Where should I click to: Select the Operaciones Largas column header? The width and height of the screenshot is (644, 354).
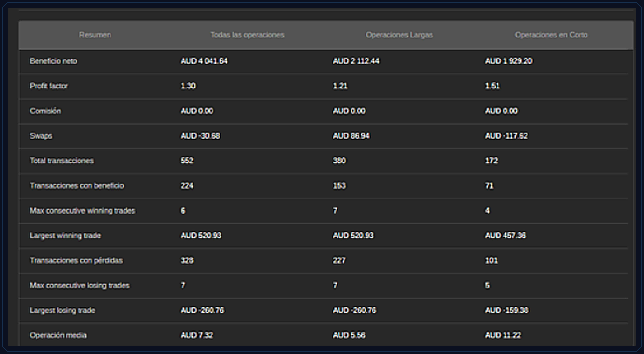399,35
